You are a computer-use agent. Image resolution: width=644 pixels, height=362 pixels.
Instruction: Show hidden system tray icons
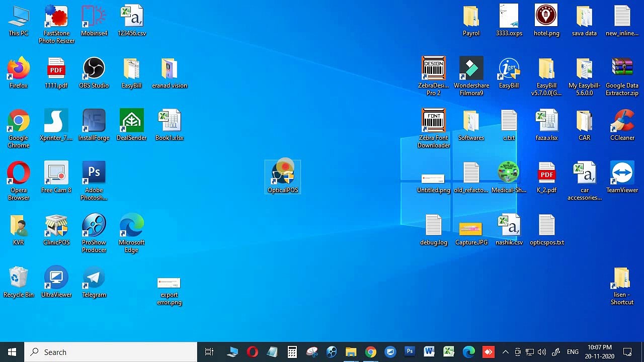click(x=506, y=352)
